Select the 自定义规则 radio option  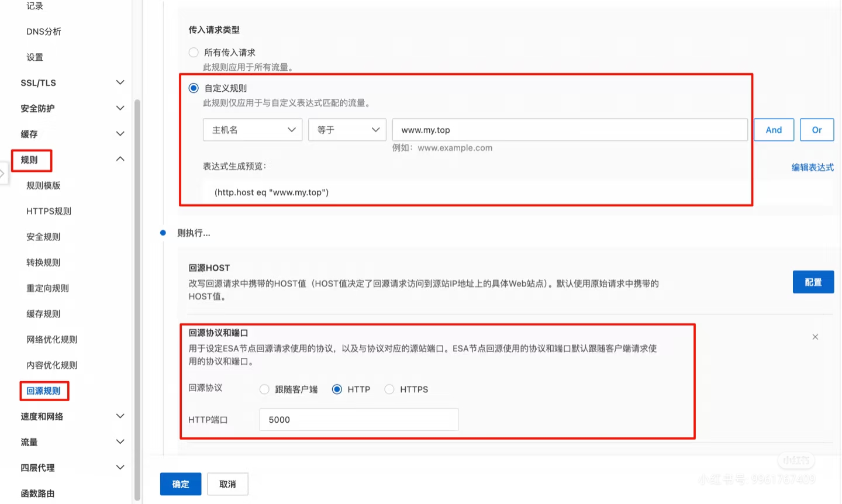click(x=194, y=88)
